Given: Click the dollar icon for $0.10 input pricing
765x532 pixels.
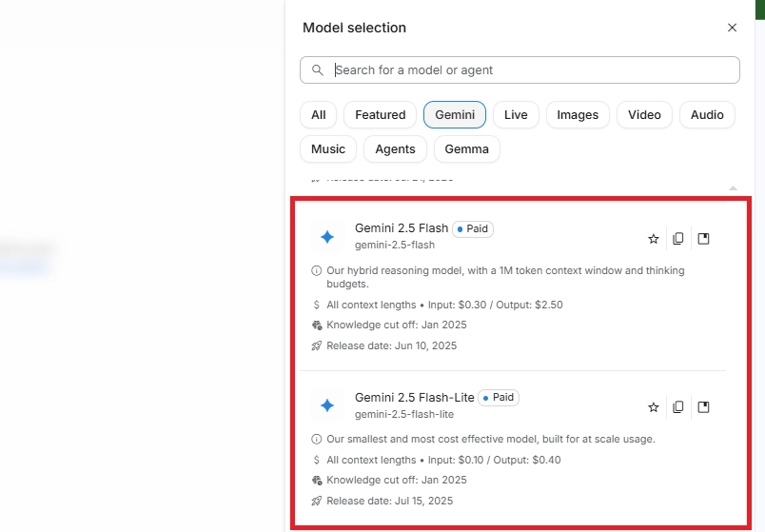Looking at the screenshot, I should pos(317,460).
